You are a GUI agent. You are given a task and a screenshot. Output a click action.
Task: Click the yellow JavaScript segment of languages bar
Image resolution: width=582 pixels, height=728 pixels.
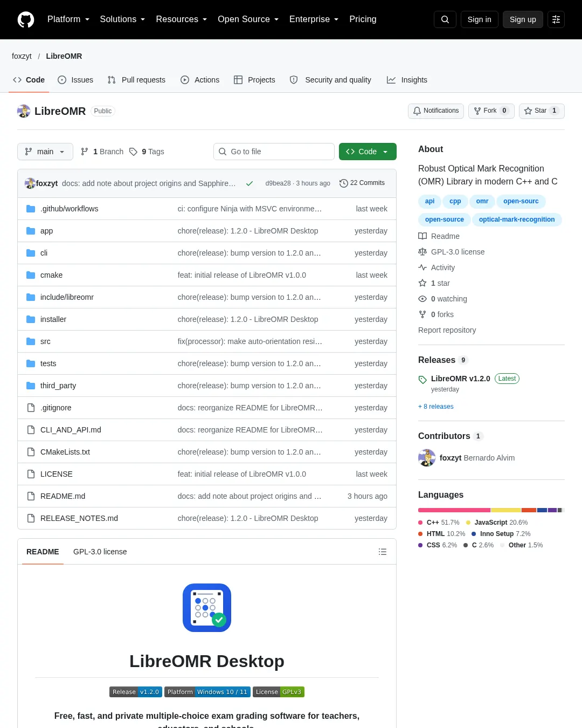pyautogui.click(x=506, y=510)
